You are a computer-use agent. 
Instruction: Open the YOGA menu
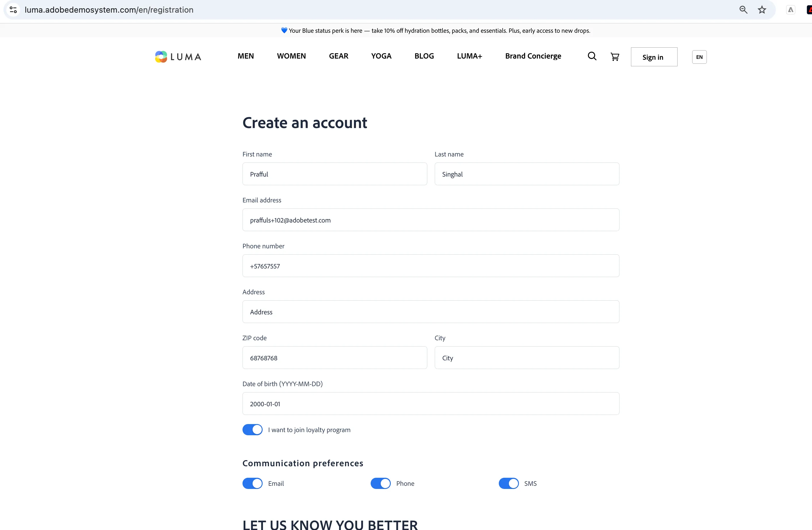coord(381,56)
